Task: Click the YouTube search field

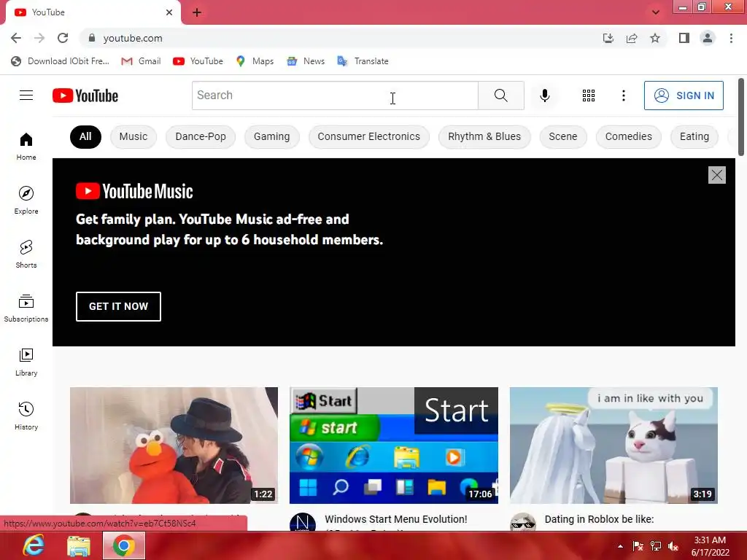Action: (335, 96)
